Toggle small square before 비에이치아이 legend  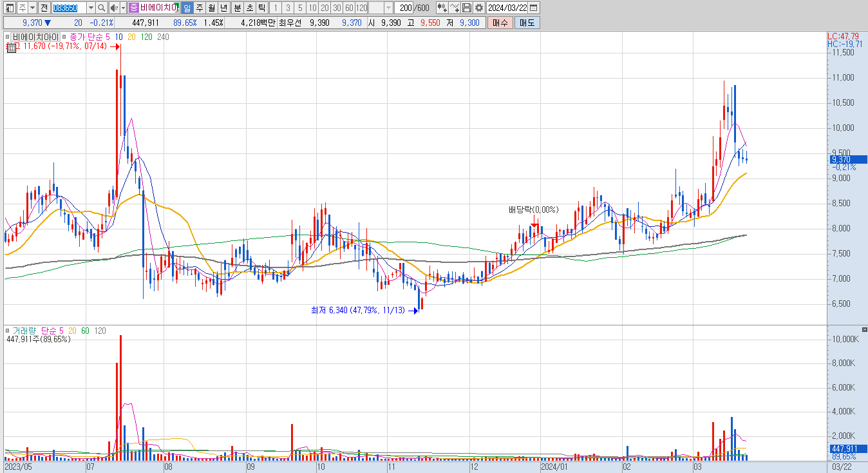pyautogui.click(x=8, y=37)
